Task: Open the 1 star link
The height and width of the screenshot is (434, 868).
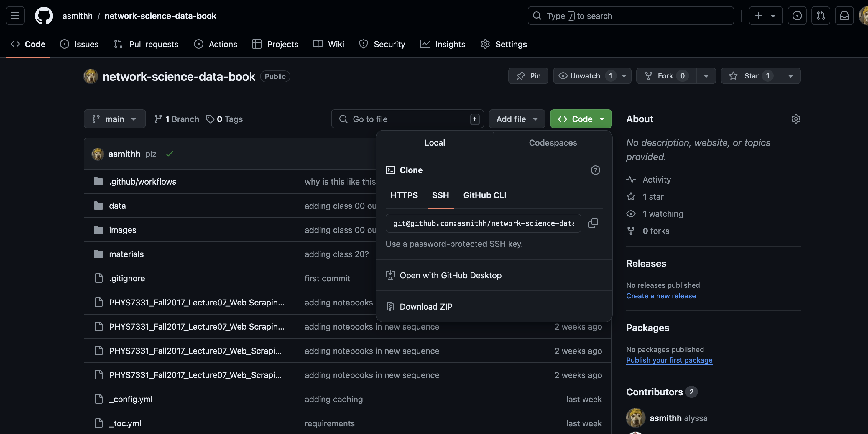Action: tap(645, 197)
